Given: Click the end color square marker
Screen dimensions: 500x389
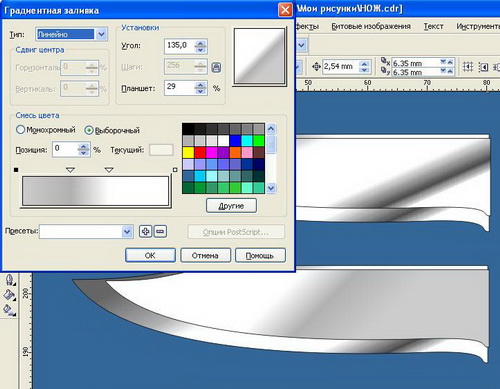Looking at the screenshot, I should [x=175, y=170].
